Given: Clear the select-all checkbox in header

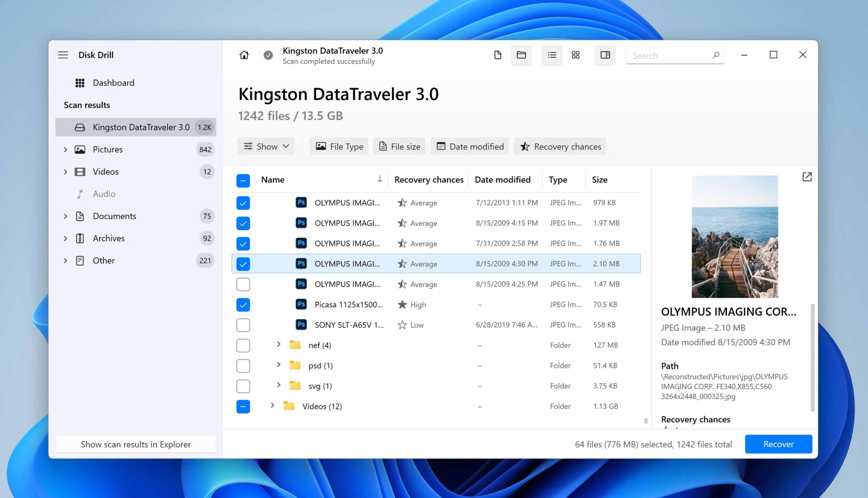Looking at the screenshot, I should click(243, 180).
